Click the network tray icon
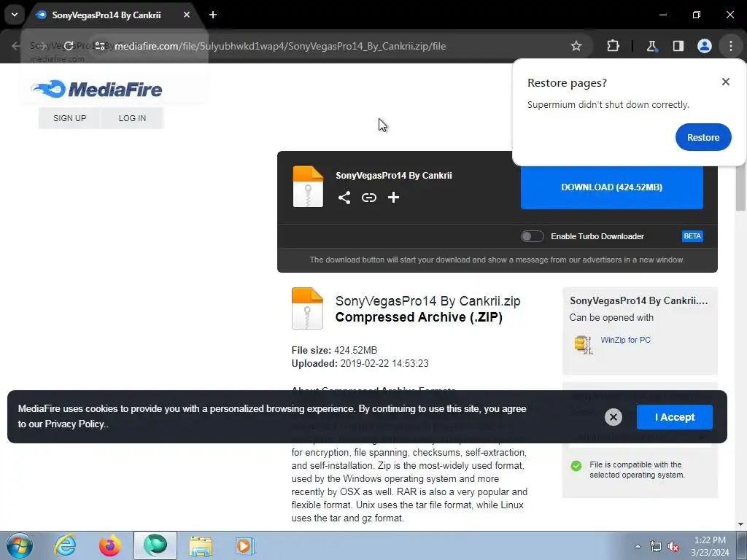The width and height of the screenshot is (747, 560). point(656,547)
